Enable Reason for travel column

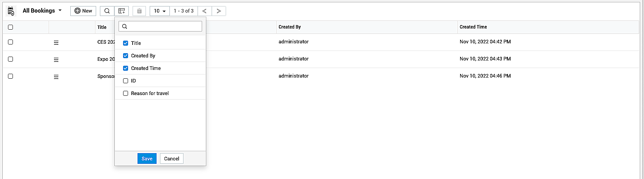pos(126,93)
